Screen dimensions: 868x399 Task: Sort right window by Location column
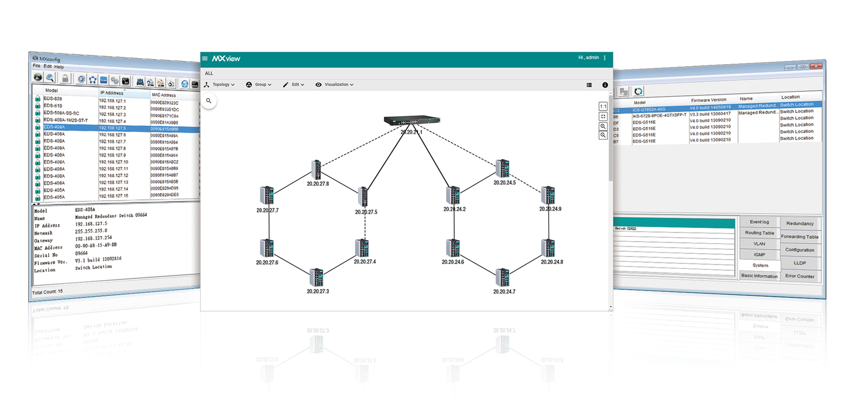click(800, 97)
